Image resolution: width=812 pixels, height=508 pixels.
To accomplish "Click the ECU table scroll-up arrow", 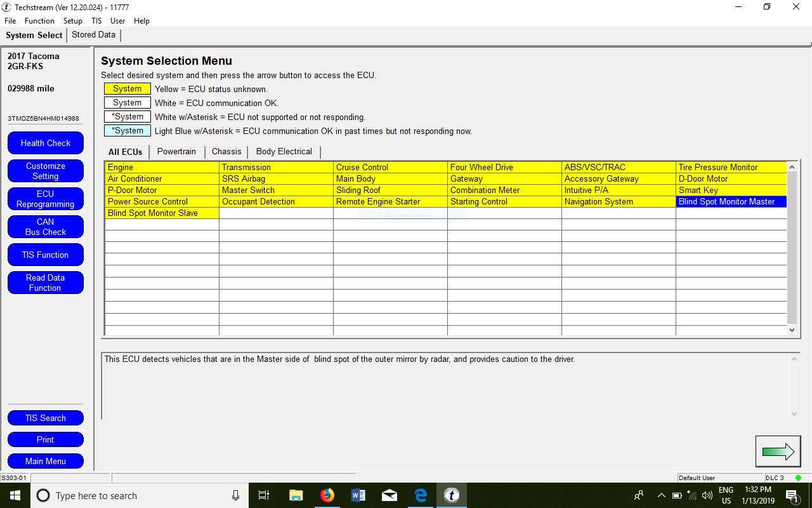I will [x=792, y=167].
